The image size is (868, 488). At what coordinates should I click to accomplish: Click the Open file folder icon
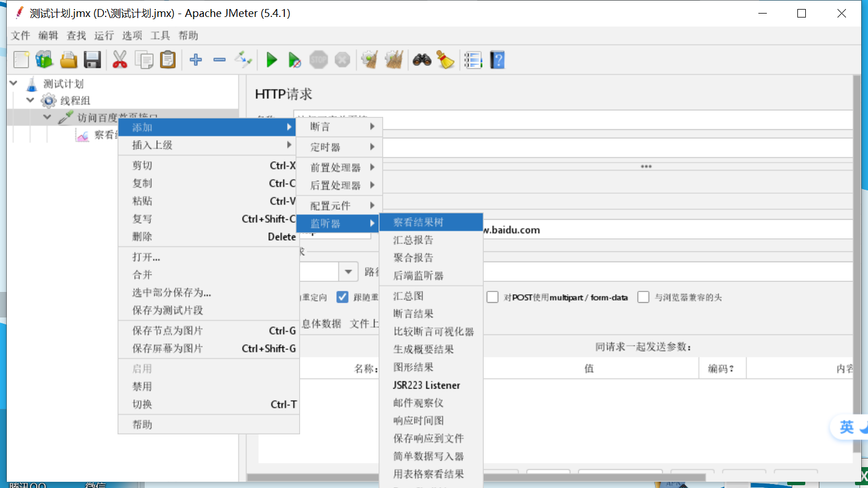(68, 59)
